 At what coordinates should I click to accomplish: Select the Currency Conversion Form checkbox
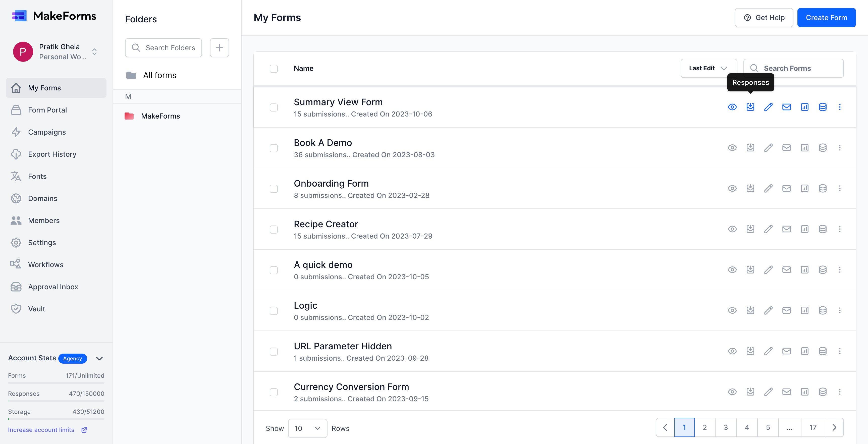coord(274,393)
